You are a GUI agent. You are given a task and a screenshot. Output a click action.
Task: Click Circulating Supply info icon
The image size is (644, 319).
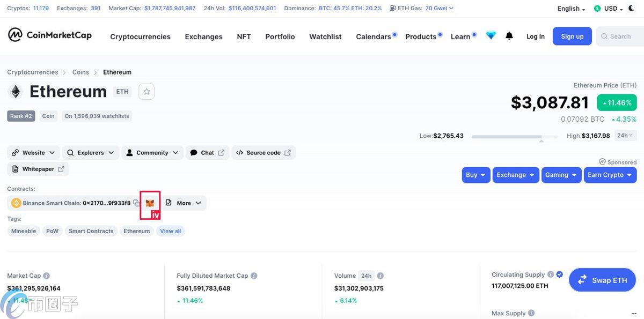click(x=551, y=275)
